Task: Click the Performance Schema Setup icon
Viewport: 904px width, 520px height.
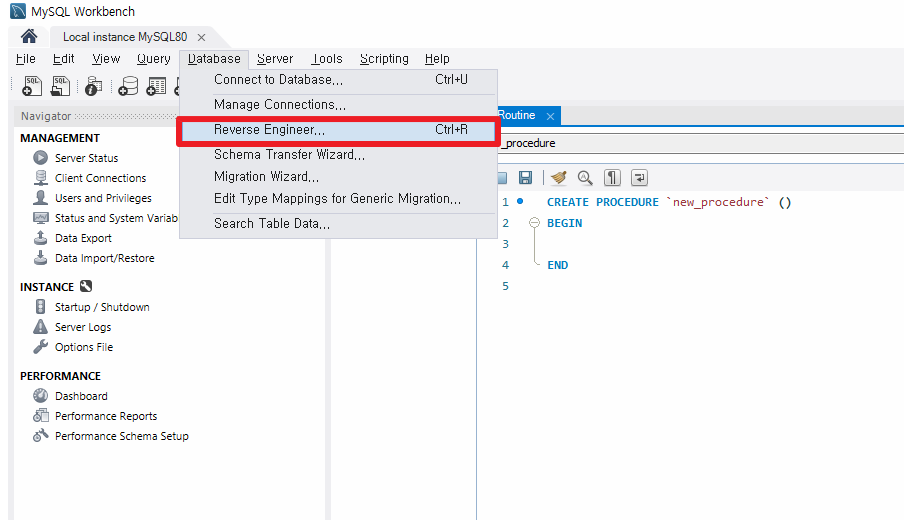Action: click(x=40, y=436)
